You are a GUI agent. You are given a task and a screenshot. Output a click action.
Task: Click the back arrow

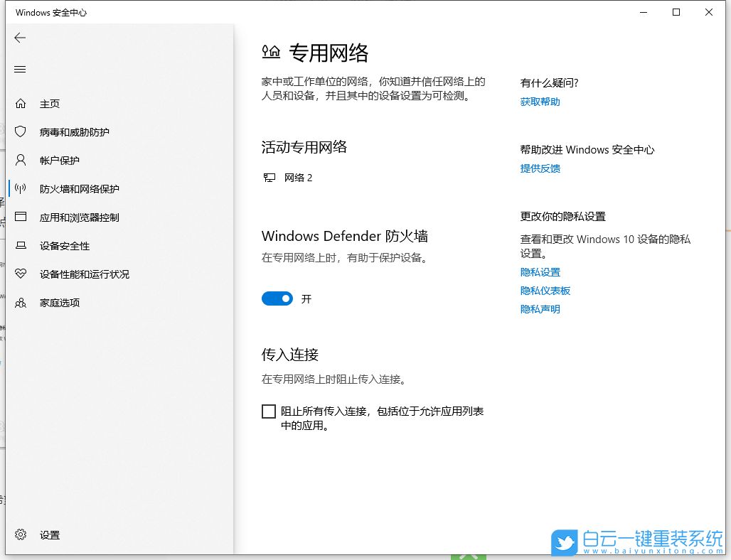click(20, 38)
